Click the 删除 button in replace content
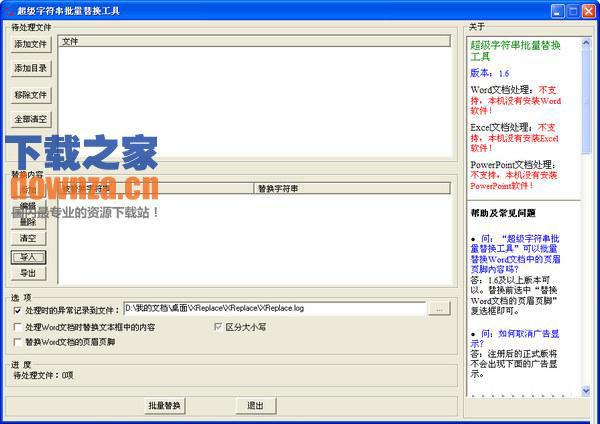This screenshot has width=600, height=424. point(28,222)
